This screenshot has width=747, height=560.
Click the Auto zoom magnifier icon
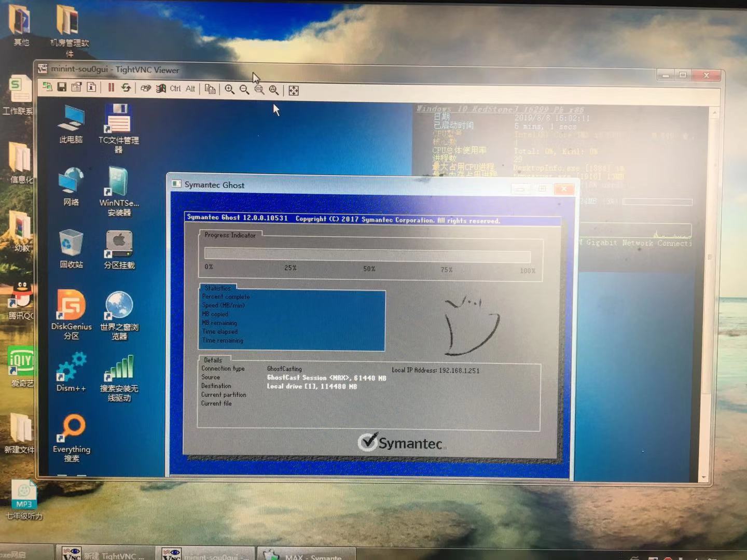coord(273,90)
